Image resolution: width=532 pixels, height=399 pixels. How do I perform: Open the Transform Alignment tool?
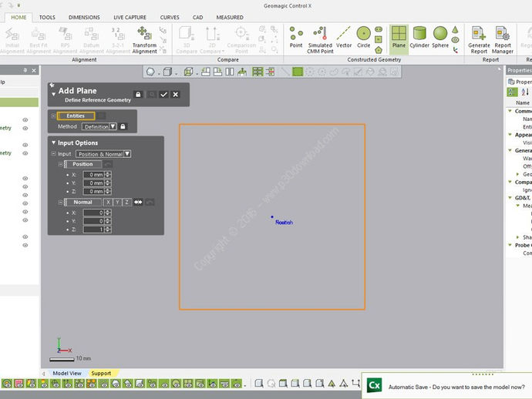point(144,39)
